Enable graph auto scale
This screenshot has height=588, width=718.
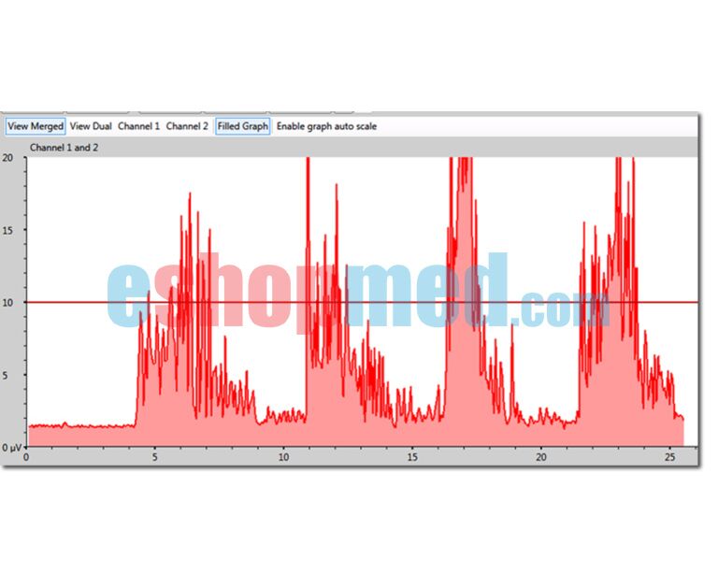click(x=326, y=126)
